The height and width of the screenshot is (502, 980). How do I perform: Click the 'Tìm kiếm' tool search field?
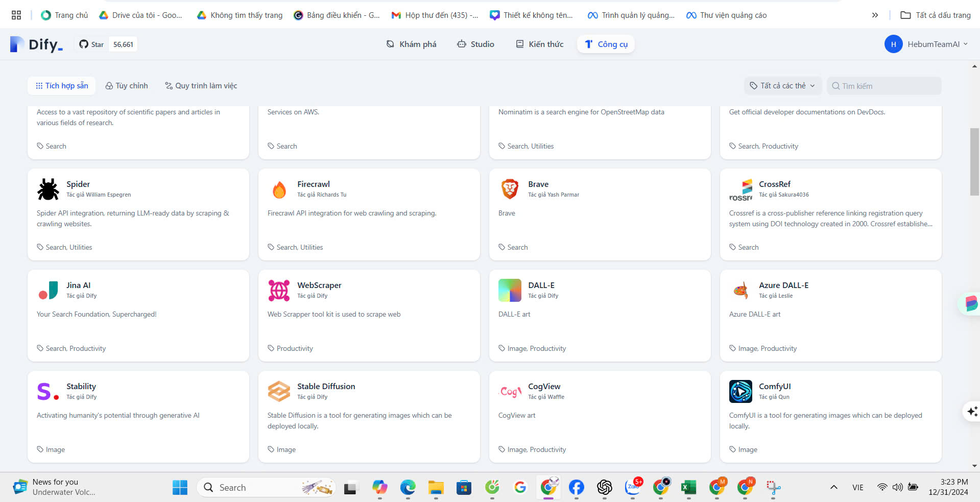click(884, 86)
